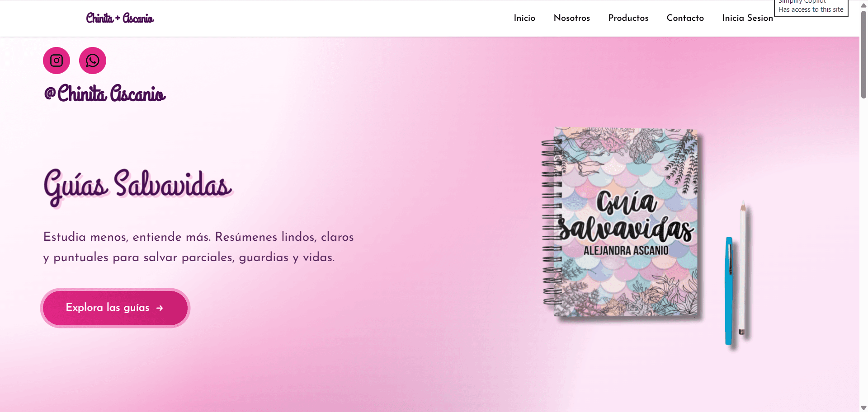Click the @Chinita Ascanio handle text

tap(105, 94)
